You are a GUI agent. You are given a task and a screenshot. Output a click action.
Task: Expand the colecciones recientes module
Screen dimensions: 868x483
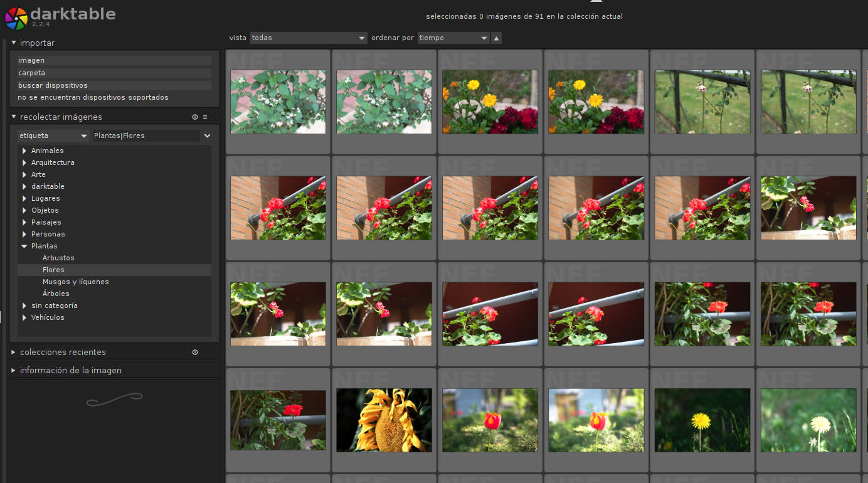(x=14, y=352)
